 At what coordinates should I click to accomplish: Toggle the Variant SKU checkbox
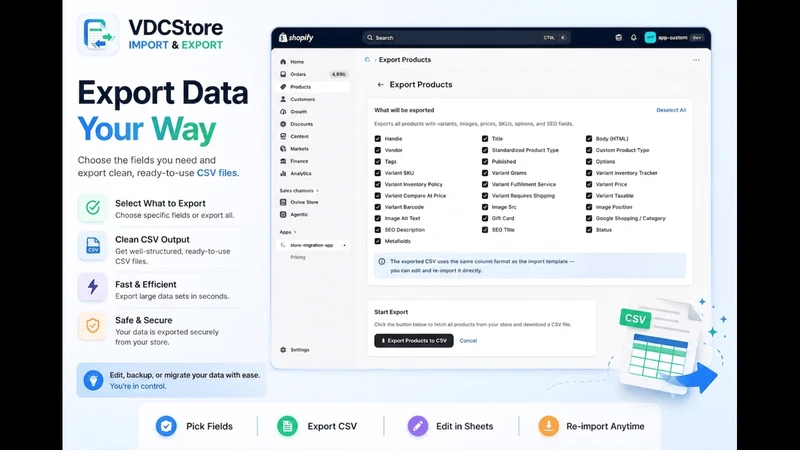(x=378, y=173)
